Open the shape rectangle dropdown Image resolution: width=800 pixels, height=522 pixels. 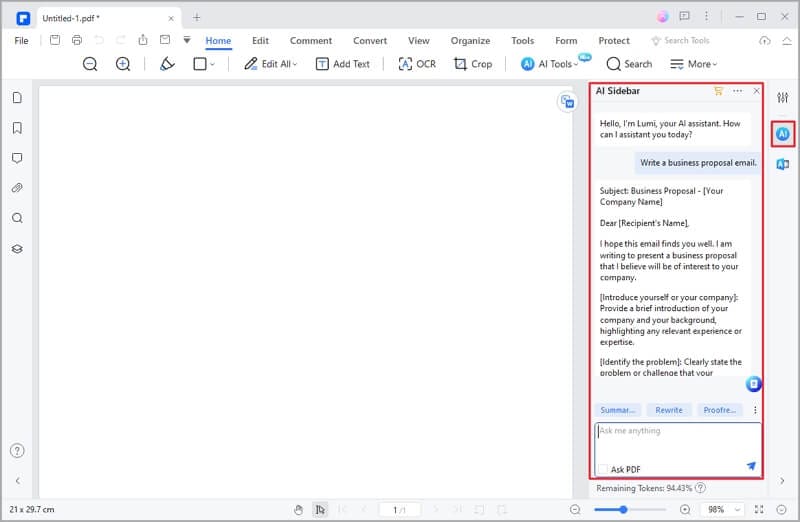(x=204, y=64)
